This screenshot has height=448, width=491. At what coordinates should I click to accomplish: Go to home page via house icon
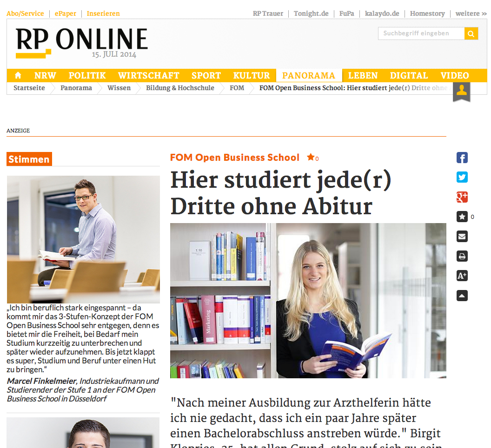point(18,75)
